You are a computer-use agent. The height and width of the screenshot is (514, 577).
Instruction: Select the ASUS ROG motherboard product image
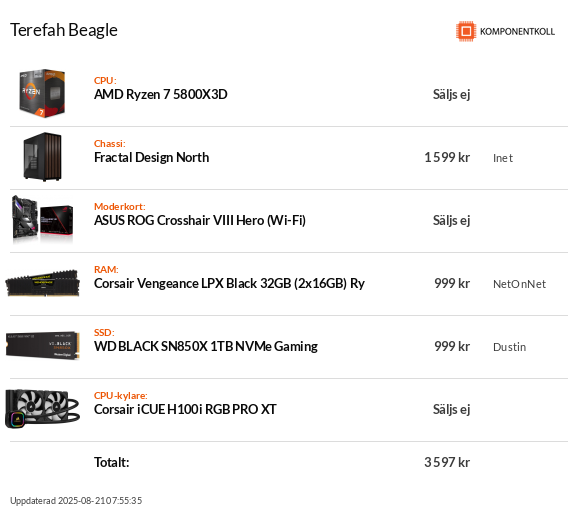(42, 219)
